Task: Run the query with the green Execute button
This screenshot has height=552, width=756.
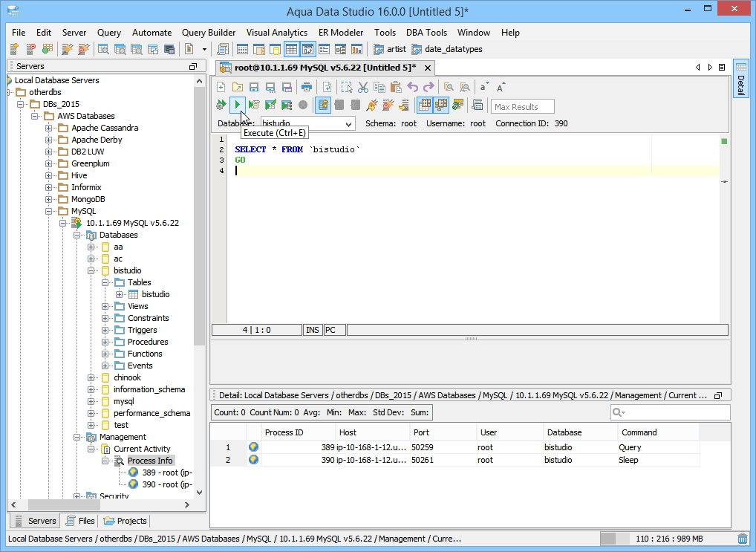Action: click(237, 104)
